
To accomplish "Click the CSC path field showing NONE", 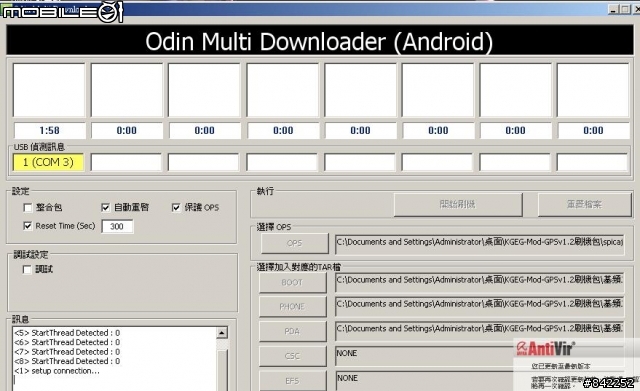I will [424, 356].
